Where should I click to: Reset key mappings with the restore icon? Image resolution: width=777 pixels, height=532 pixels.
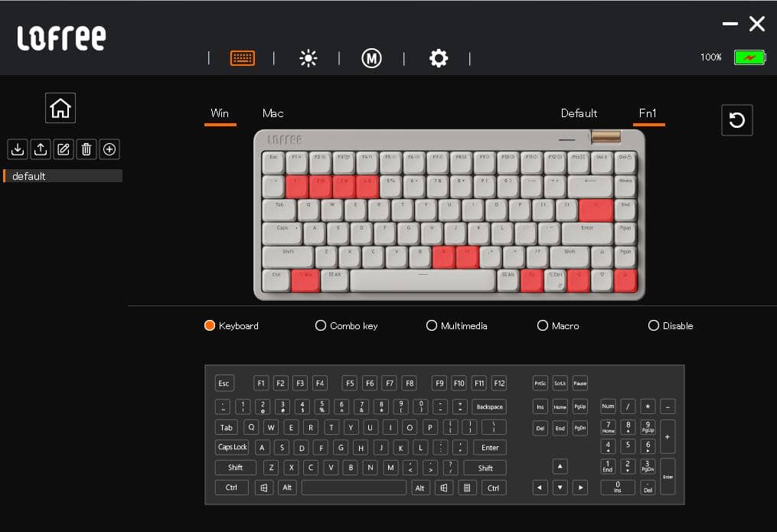pyautogui.click(x=736, y=120)
